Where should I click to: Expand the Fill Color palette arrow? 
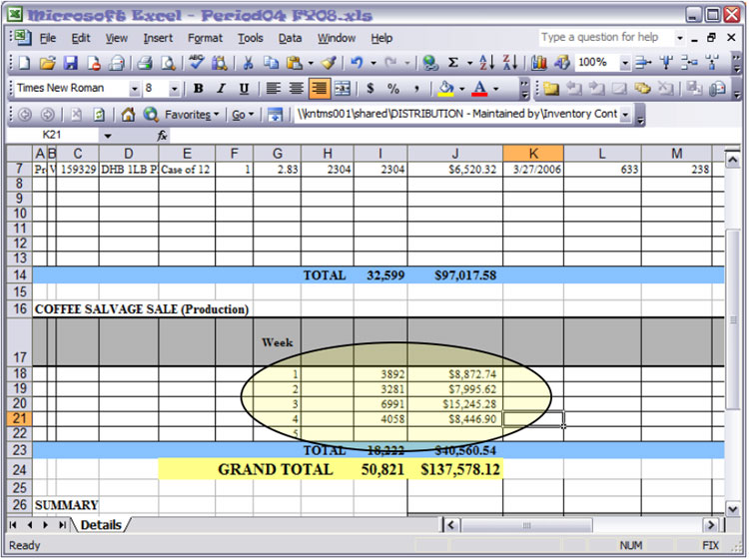[x=462, y=88]
